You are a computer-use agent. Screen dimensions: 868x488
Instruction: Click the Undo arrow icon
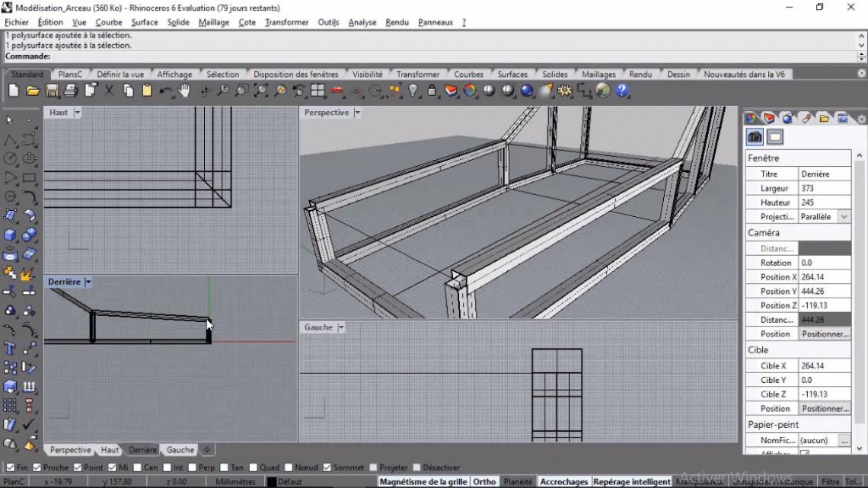point(165,91)
